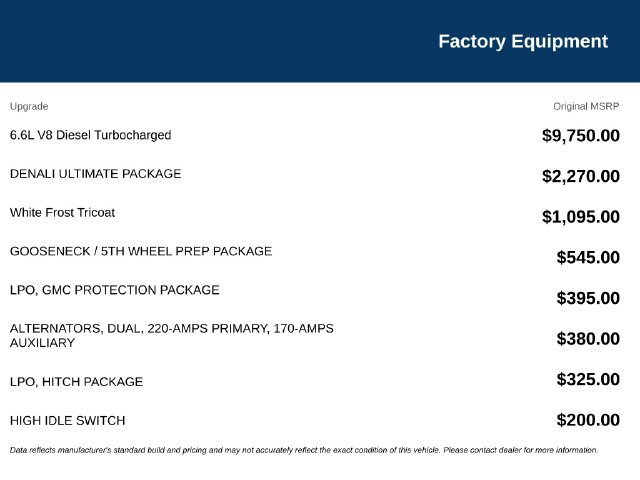The height and width of the screenshot is (480, 640).
Task: Select the Upgrade column header
Action: [29, 107]
